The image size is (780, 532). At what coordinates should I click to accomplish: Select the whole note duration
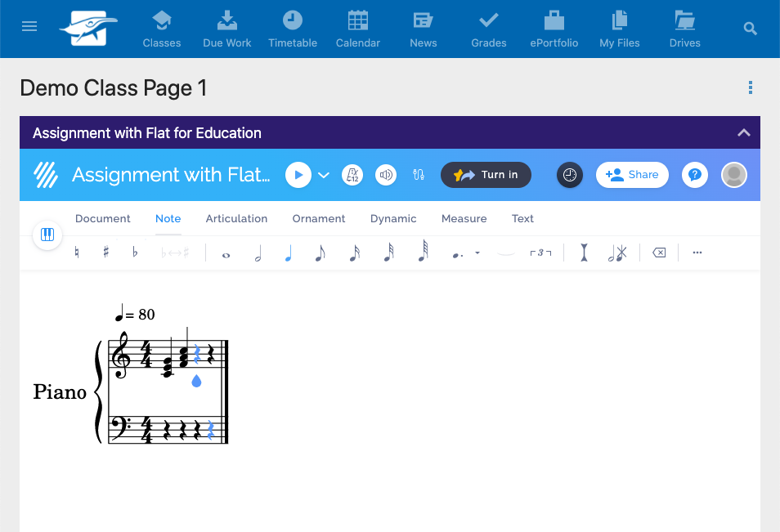tap(226, 253)
